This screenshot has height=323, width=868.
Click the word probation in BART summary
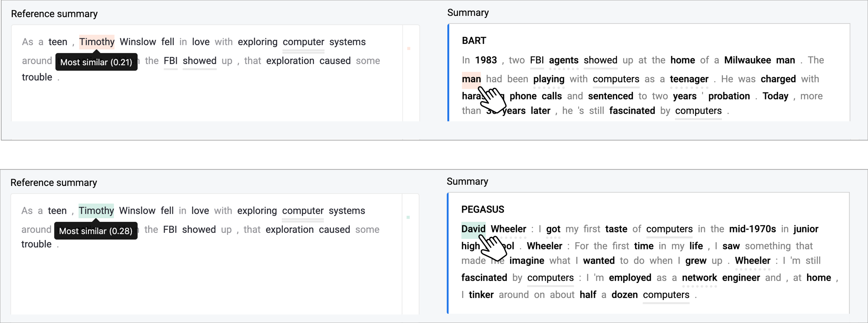tap(729, 96)
